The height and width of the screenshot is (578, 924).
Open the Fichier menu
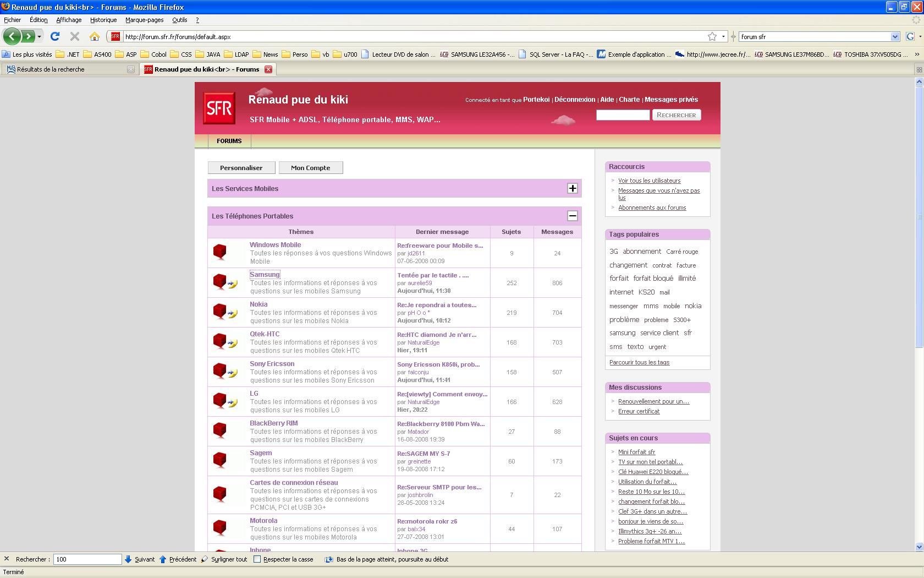12,20
